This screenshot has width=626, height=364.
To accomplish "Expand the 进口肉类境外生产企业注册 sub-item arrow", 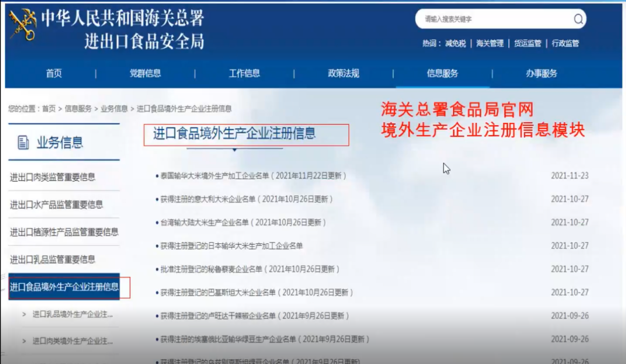I will tap(24, 341).
